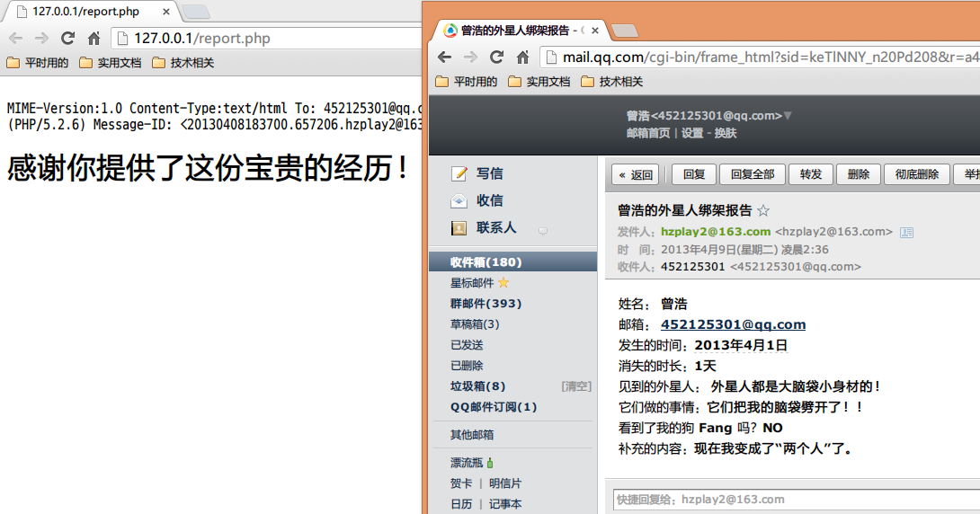The width and height of the screenshot is (980, 514).
Task: Click the 写信 compose pencil icon
Action: 459,173
